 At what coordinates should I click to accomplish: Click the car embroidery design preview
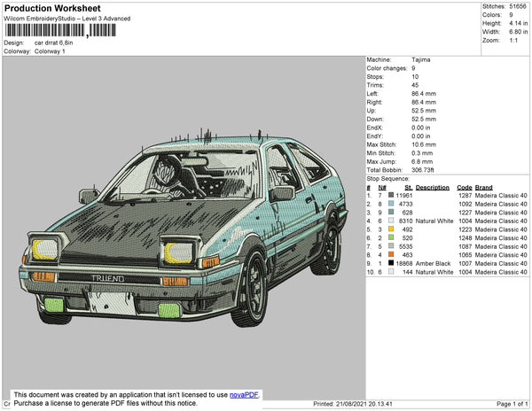(184, 228)
